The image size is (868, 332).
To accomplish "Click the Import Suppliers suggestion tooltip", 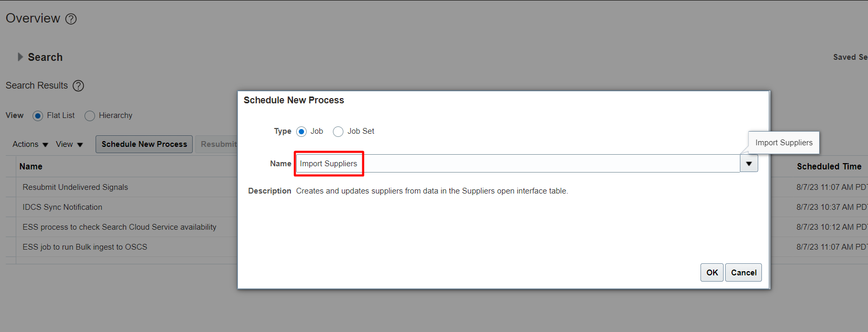I will (x=783, y=142).
